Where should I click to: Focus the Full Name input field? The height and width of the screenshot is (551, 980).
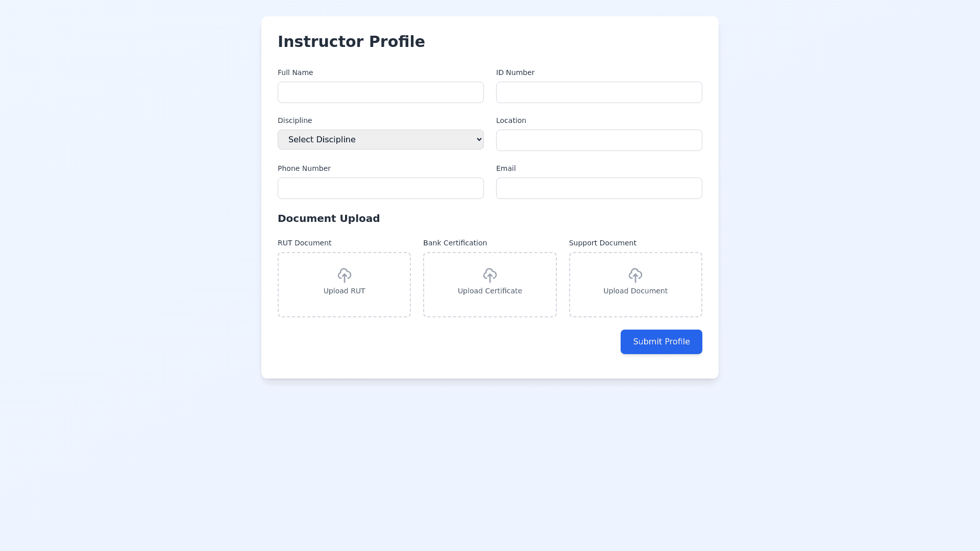[380, 92]
